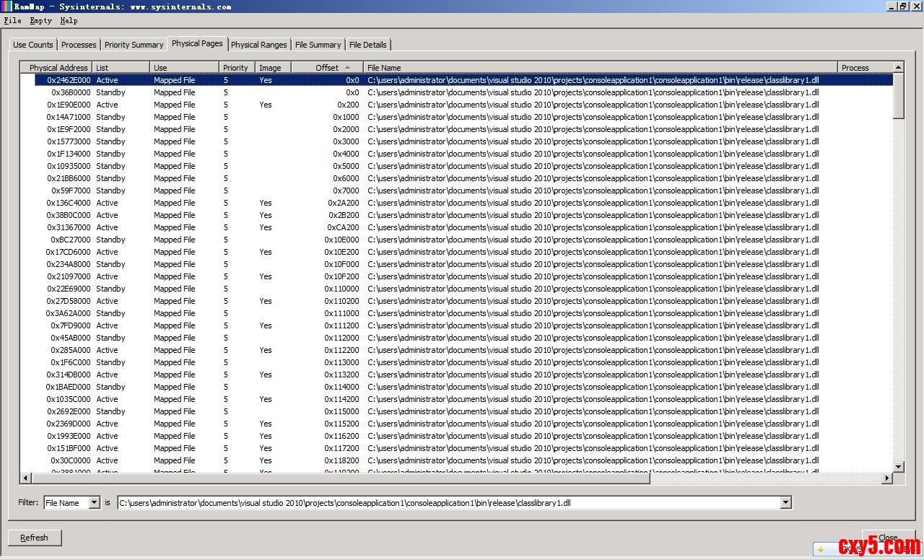Sort by the Offset column header
924x560 pixels.
327,68
